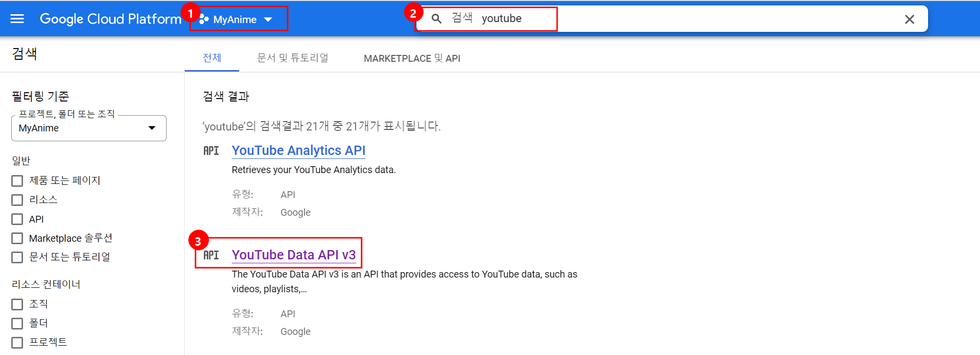
Task: Open the hamburger navigation menu
Action: coord(17,19)
